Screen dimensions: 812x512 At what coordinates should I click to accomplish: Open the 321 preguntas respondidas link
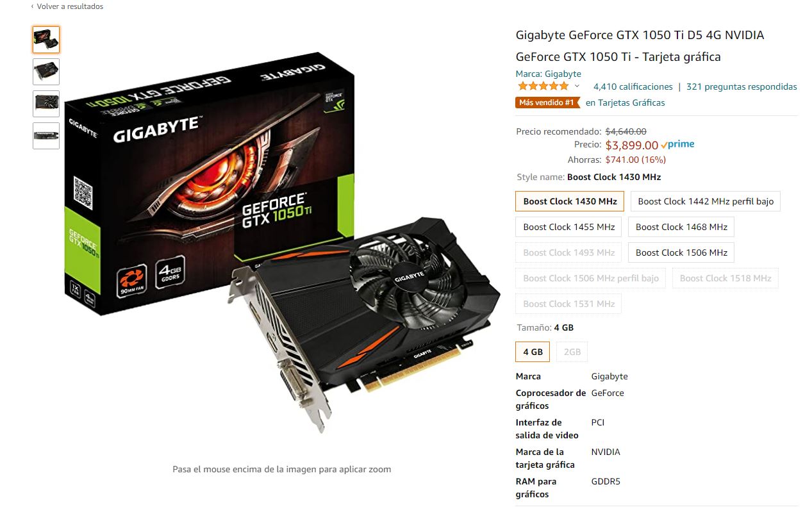742,87
